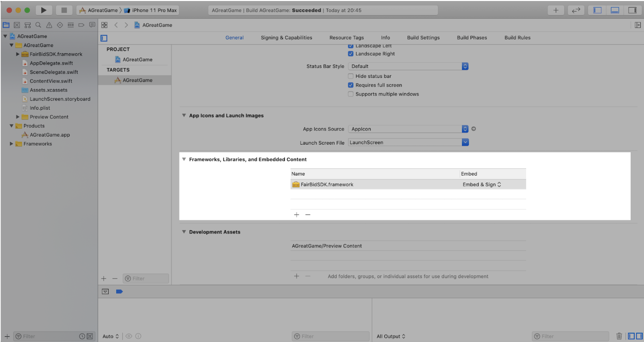Enable Hide status bar
The height and width of the screenshot is (342, 644).
[x=351, y=76]
